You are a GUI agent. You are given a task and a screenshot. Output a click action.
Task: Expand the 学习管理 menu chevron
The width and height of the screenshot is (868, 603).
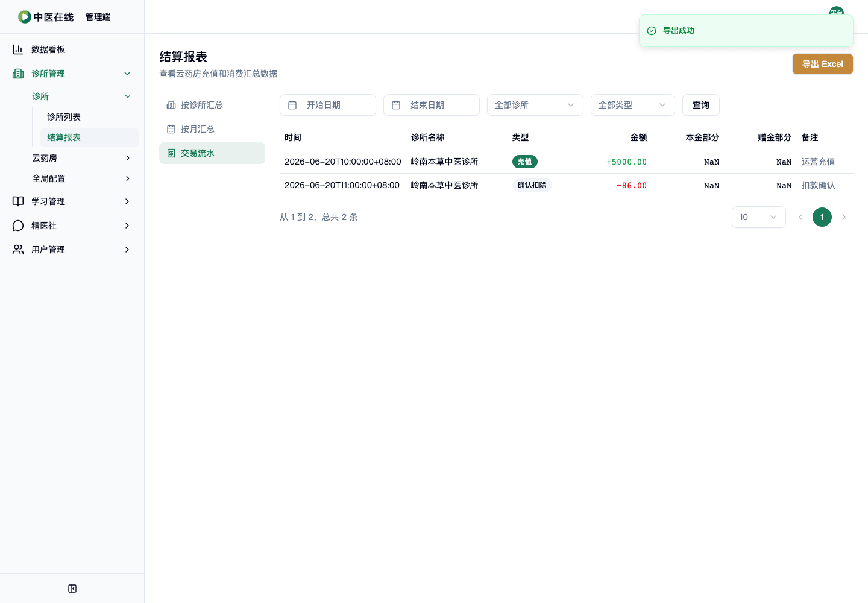(x=127, y=201)
